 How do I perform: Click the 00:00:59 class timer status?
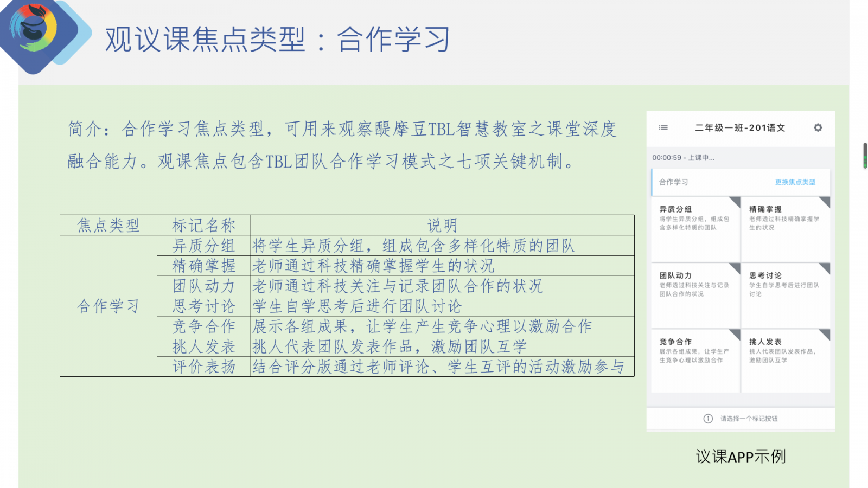pyautogui.click(x=683, y=158)
